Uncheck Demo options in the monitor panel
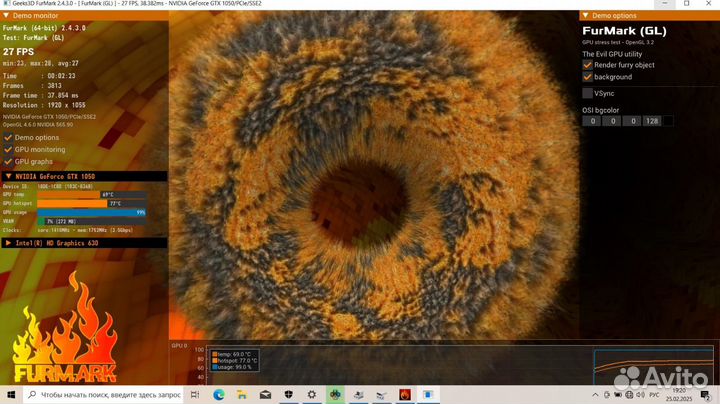The height and width of the screenshot is (404, 720). [8, 137]
